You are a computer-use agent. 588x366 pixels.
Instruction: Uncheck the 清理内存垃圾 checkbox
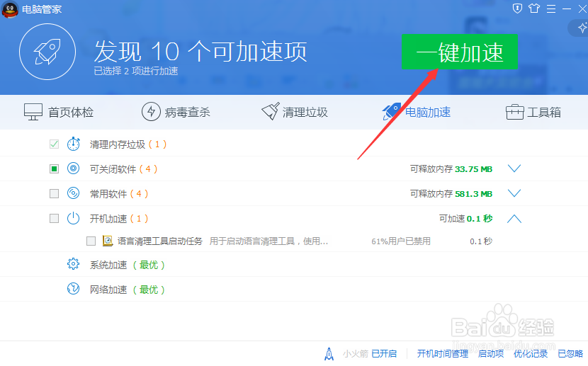point(54,144)
